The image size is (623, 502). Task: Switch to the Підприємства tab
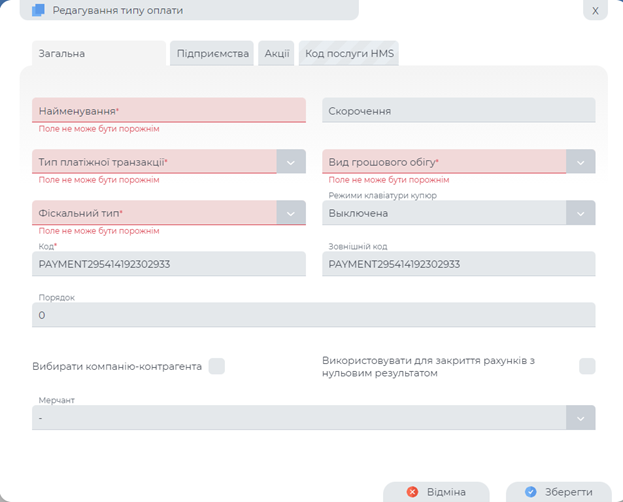tap(212, 53)
